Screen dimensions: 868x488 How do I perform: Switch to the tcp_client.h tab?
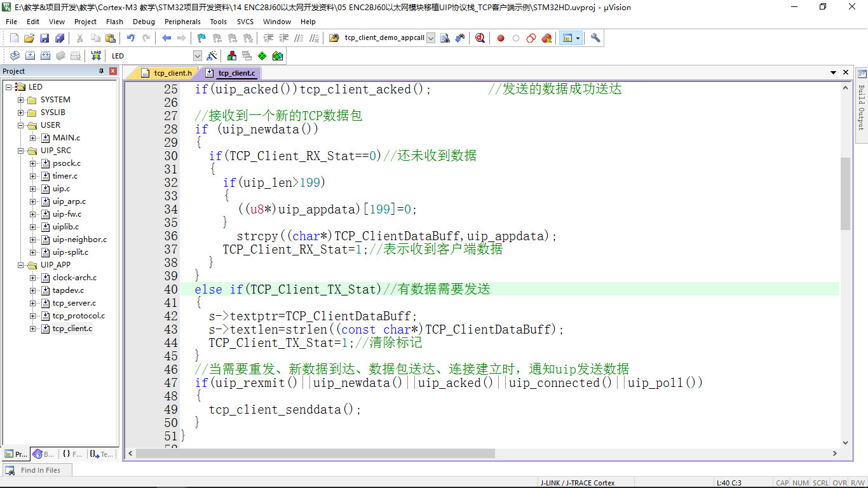pyautogui.click(x=167, y=73)
